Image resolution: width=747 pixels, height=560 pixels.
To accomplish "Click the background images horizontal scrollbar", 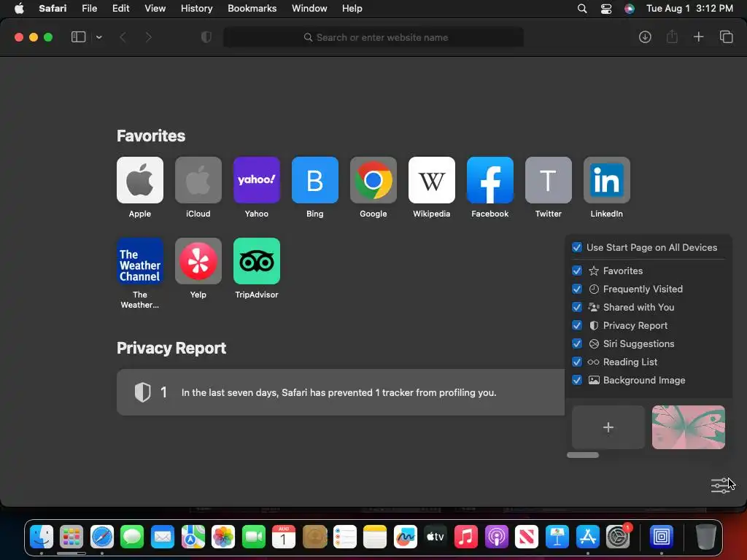I will pyautogui.click(x=583, y=455).
